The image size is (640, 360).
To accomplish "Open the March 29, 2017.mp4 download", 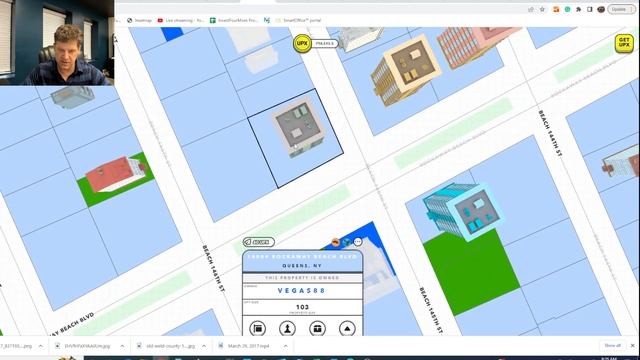I will click(x=248, y=346).
